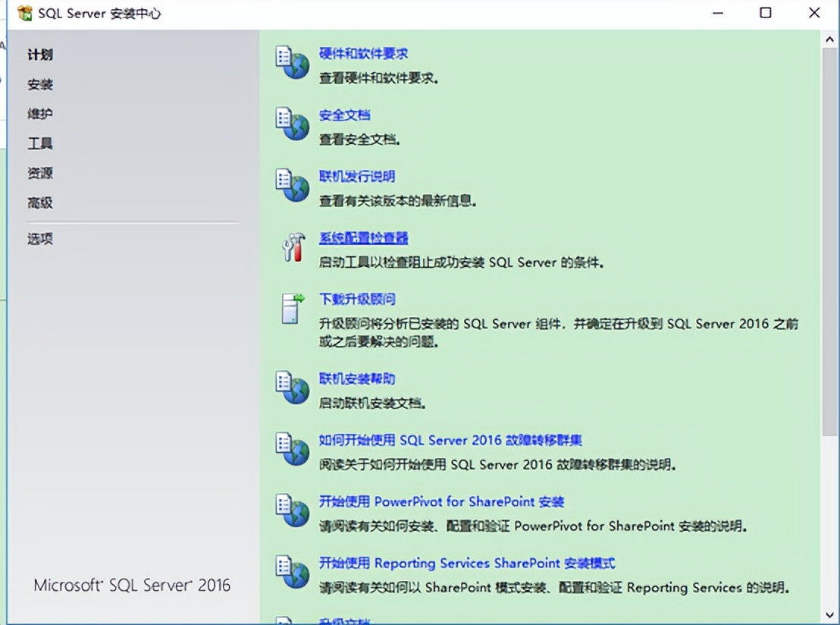
Task: Click the icon beside Reporting Services SharePoint 安装模式
Action: pos(293,571)
